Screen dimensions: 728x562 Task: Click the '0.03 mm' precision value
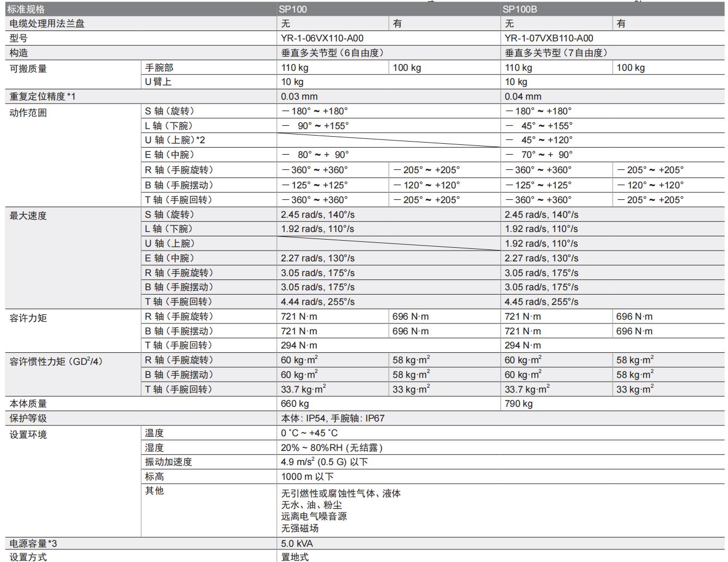click(299, 96)
